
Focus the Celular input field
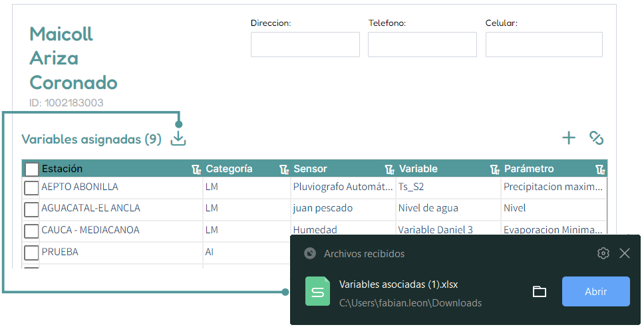(x=544, y=45)
